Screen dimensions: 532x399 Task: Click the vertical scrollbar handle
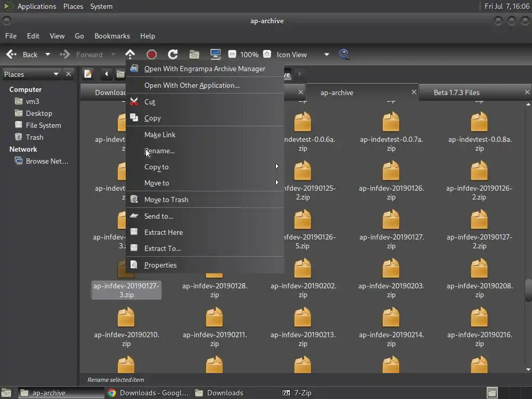528,290
